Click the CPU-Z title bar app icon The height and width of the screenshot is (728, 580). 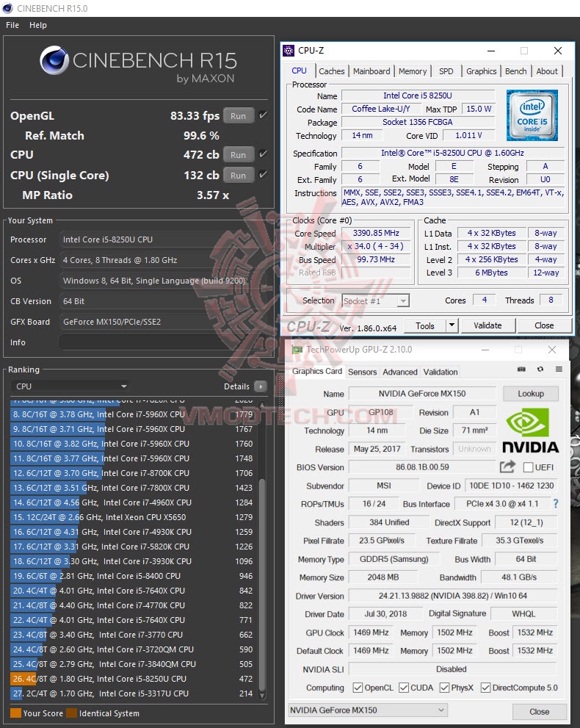pyautogui.click(x=289, y=50)
